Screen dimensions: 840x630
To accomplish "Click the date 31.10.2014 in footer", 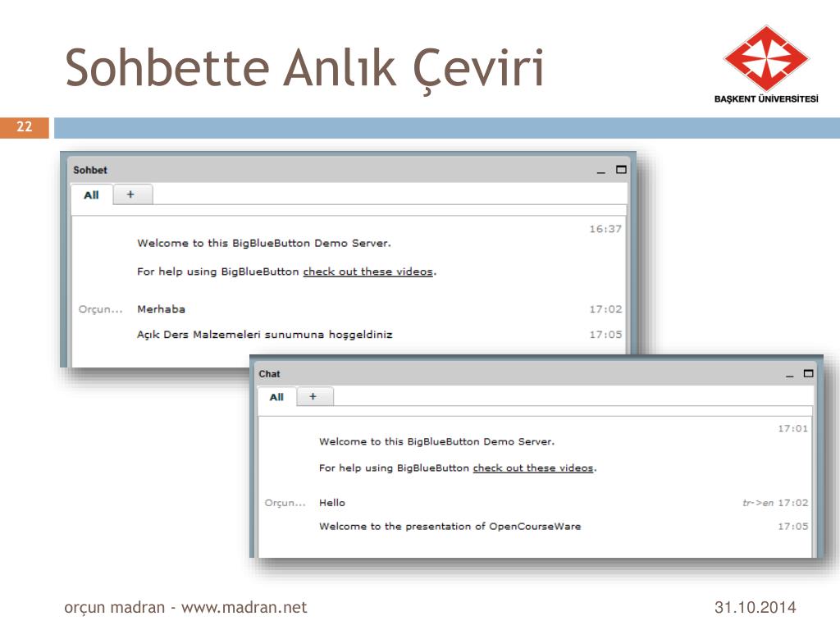I will coord(756,608).
